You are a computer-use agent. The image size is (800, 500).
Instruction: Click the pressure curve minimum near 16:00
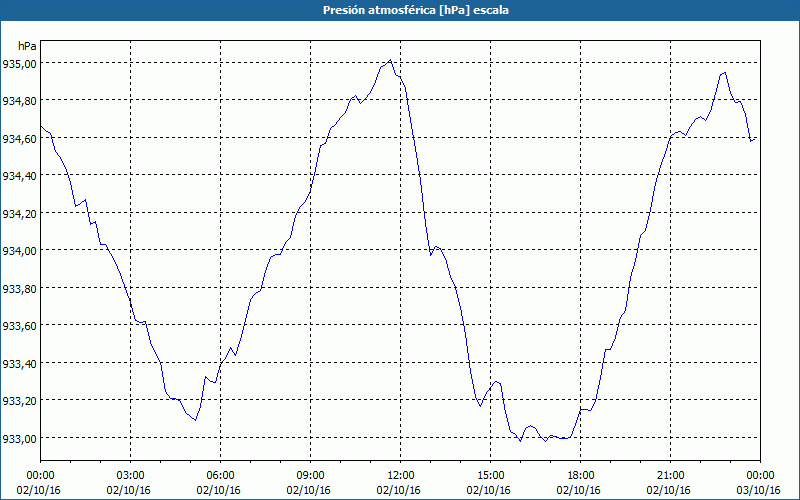pyautogui.click(x=520, y=441)
